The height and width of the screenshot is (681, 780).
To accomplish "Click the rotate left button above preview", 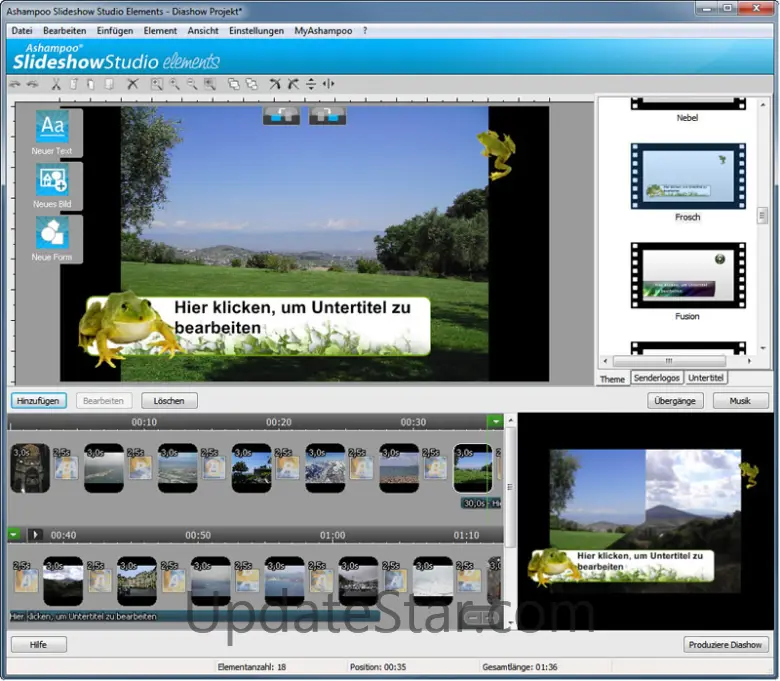I will (281, 115).
